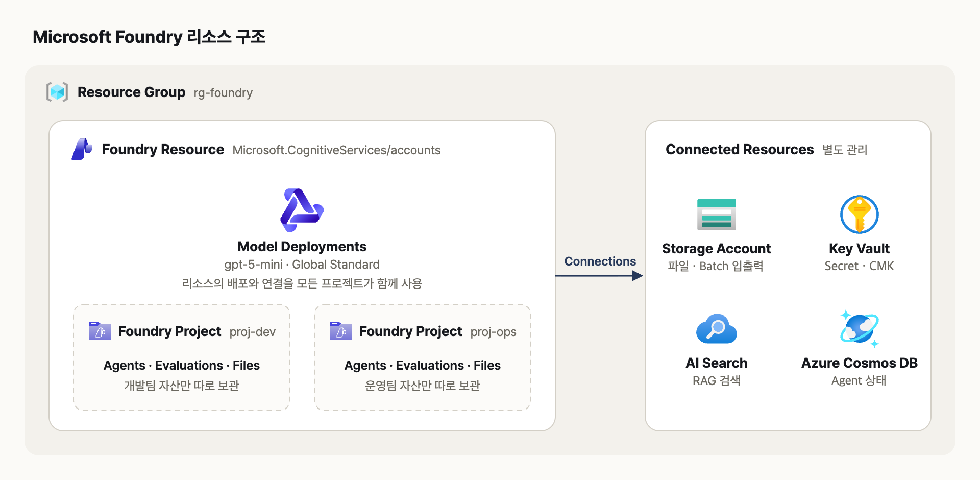The image size is (980, 480).
Task: Click the Microsoft.CognitiveServices/accounts text
Action: [x=336, y=150]
